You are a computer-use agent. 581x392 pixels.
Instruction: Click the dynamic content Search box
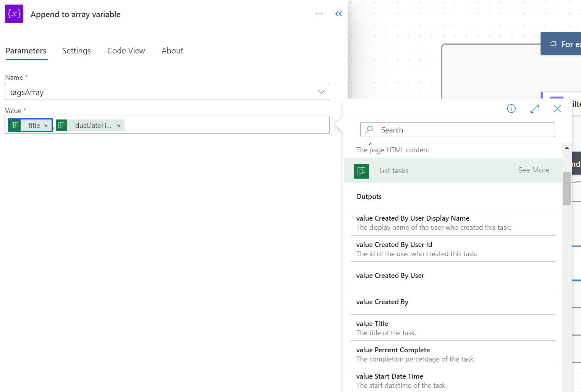pos(457,130)
